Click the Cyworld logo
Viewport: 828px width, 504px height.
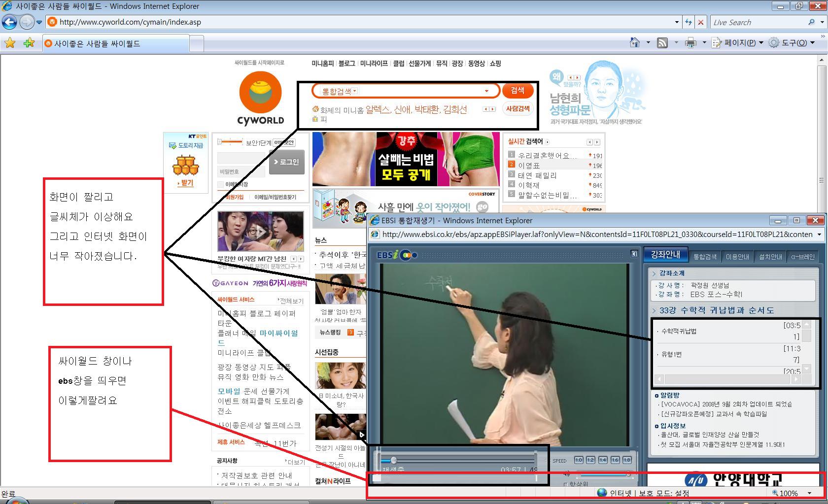pyautogui.click(x=260, y=98)
